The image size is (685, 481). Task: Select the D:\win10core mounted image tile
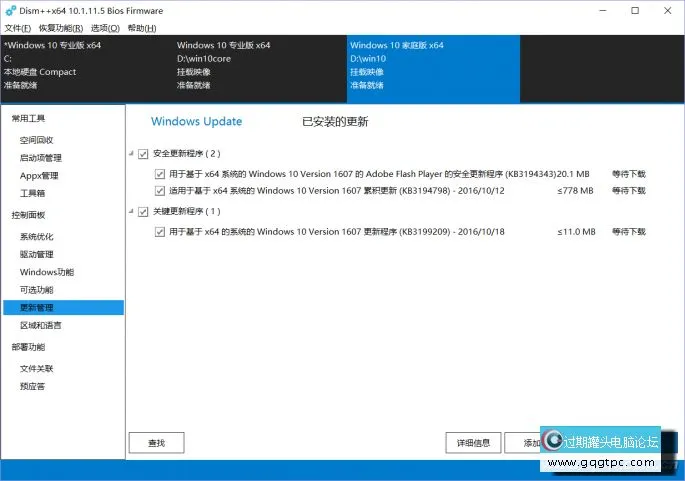pyautogui.click(x=260, y=69)
